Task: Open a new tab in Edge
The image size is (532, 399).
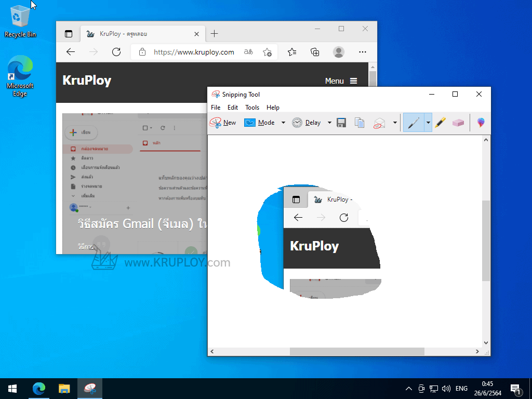Action: (x=214, y=34)
